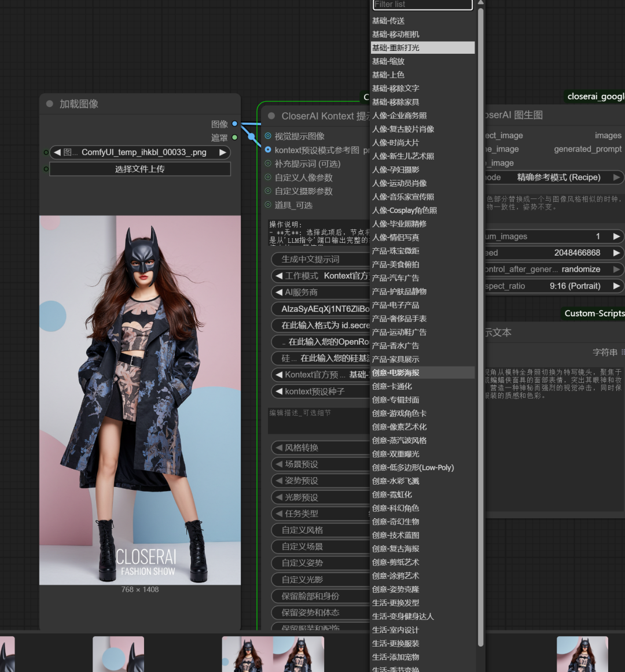The width and height of the screenshot is (625, 672).
Task: Open the 精确参考模式 (Recipe) mode dropdown
Action: point(553,177)
